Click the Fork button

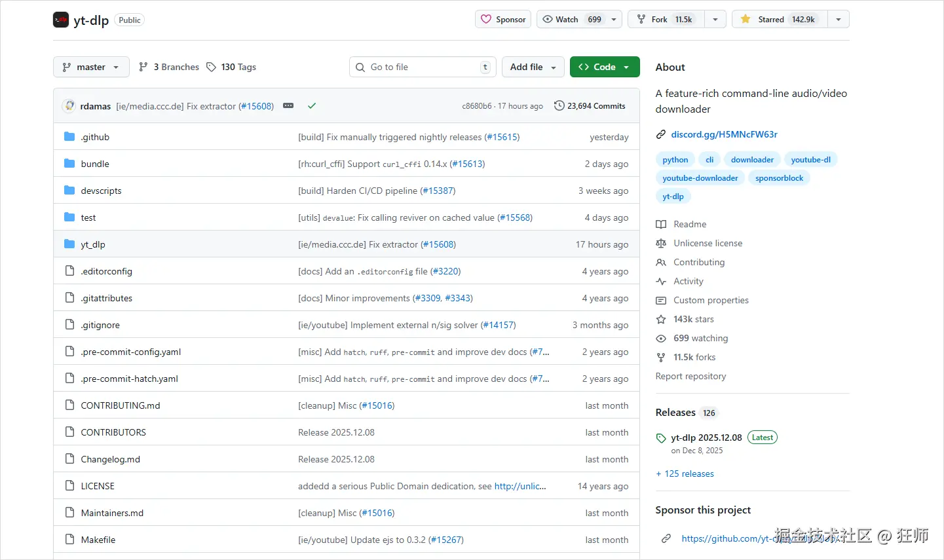666,19
